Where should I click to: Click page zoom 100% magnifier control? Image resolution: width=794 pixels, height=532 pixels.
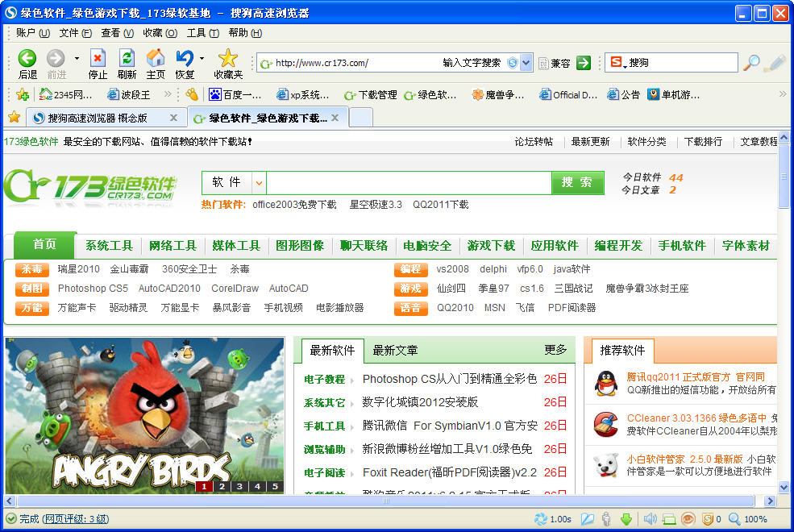[x=748, y=519]
